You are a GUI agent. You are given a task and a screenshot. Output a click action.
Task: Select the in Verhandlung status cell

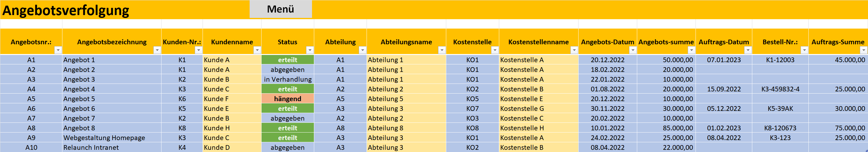288,79
